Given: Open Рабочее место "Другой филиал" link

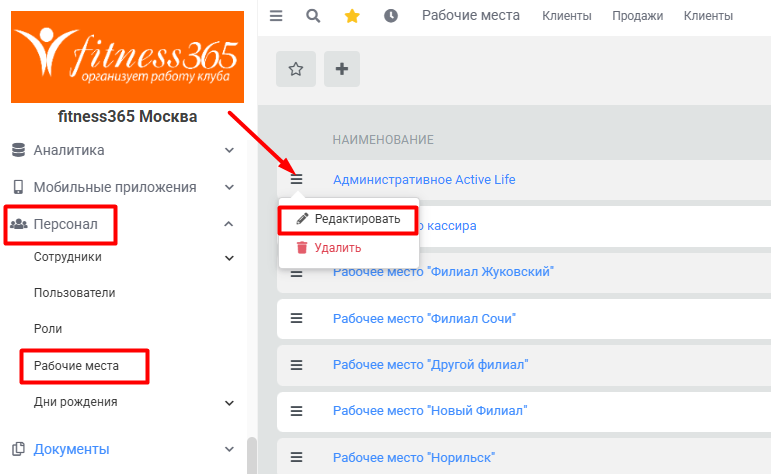Looking at the screenshot, I should point(430,365).
